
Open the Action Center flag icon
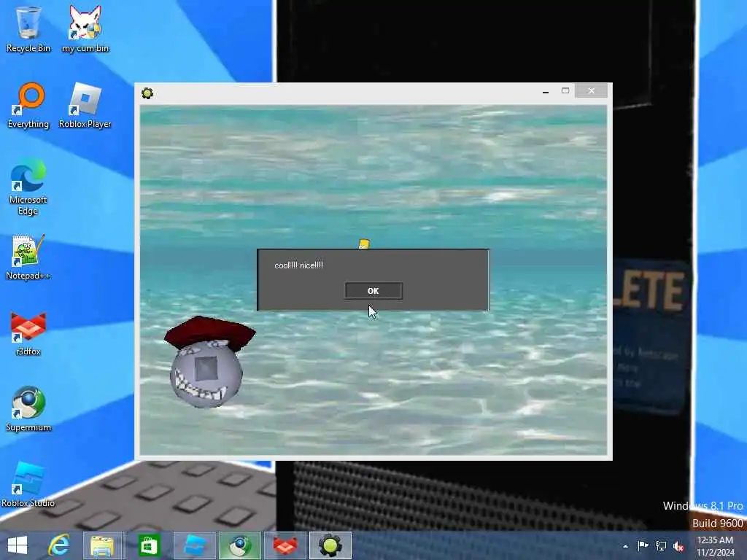click(x=643, y=545)
